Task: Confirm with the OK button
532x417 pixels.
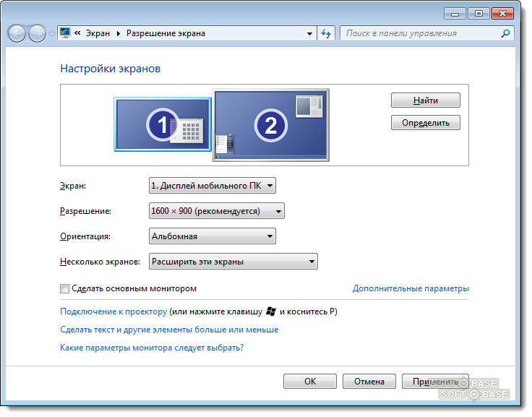Action: (310, 382)
